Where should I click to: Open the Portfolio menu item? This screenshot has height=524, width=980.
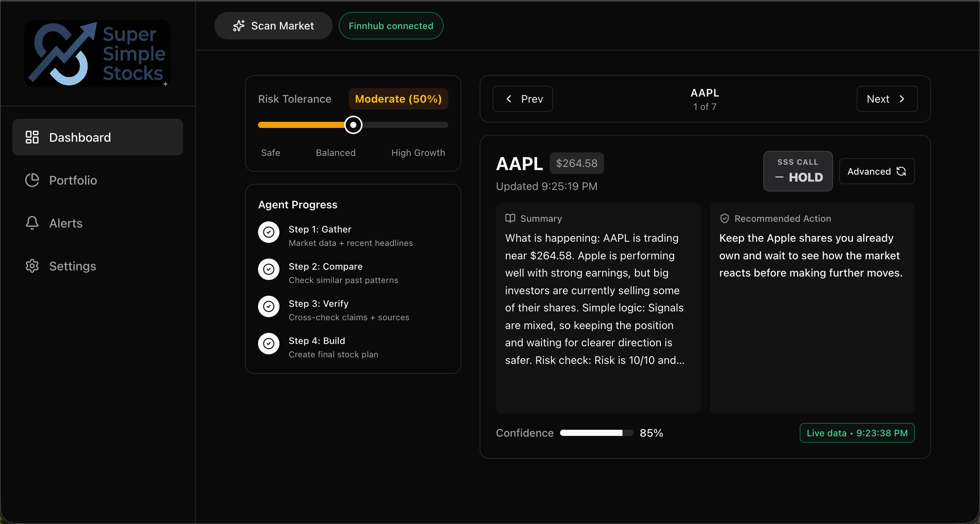point(73,180)
